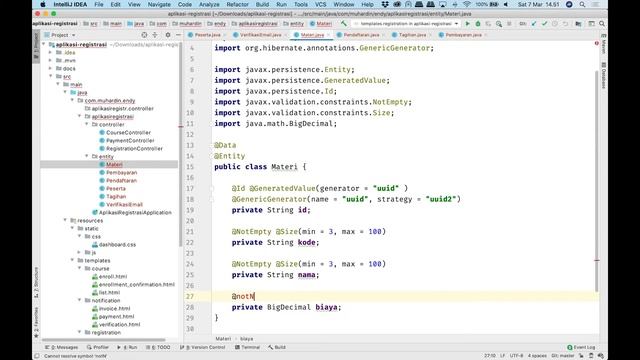This screenshot has width=640, height=360.
Task: Open the Run tool window
Action: [x=127, y=347]
